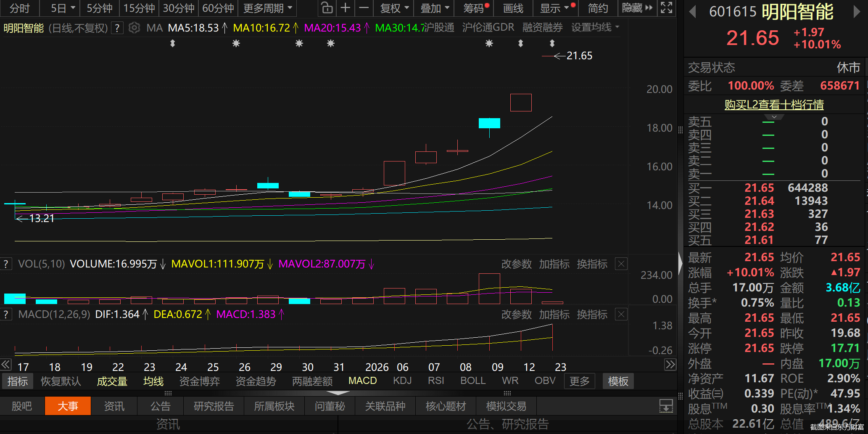The height and width of the screenshot is (434, 868).
Task: Open the 设置均线 dropdown
Action: click(x=595, y=28)
